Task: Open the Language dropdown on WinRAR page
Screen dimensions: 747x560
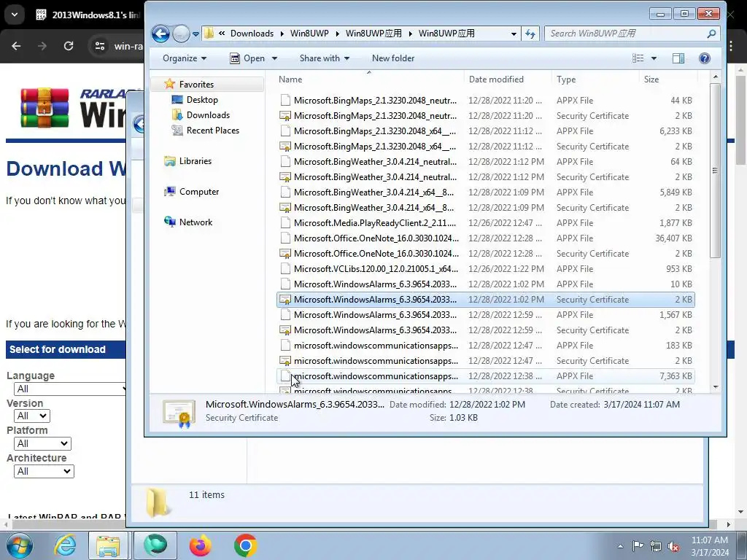Action: 69,389
